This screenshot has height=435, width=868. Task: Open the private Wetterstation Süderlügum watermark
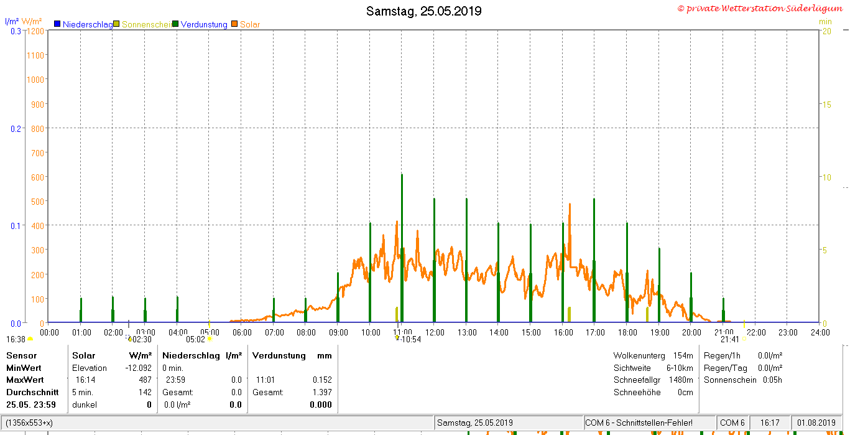coord(760,8)
